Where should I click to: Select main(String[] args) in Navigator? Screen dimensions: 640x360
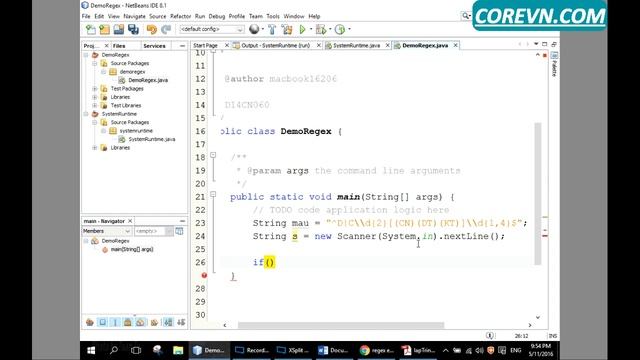coord(132,249)
